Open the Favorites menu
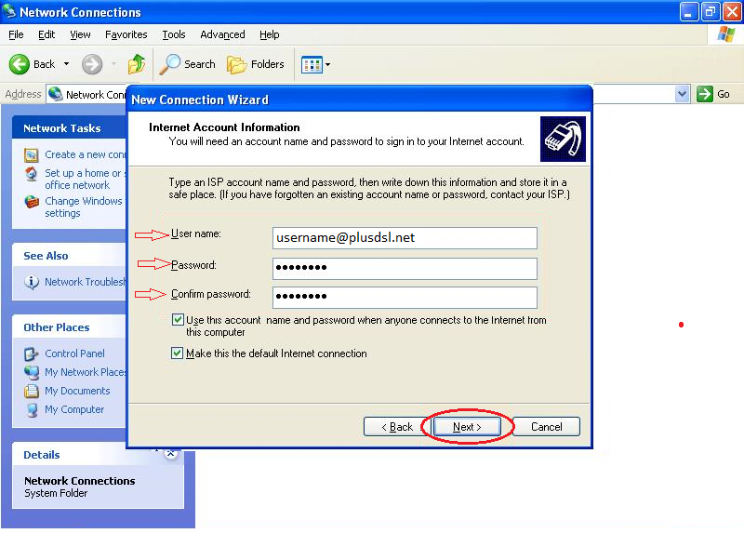The width and height of the screenshot is (744, 560). (x=126, y=34)
